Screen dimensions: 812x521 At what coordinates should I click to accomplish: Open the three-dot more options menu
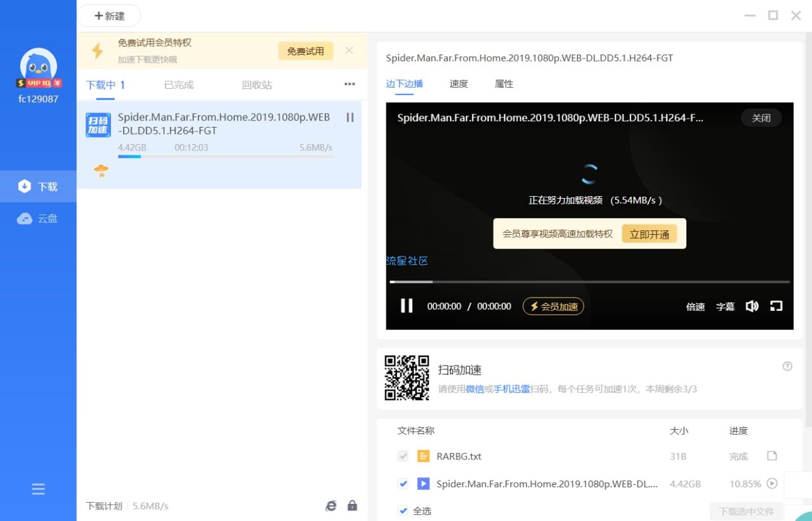(x=350, y=84)
